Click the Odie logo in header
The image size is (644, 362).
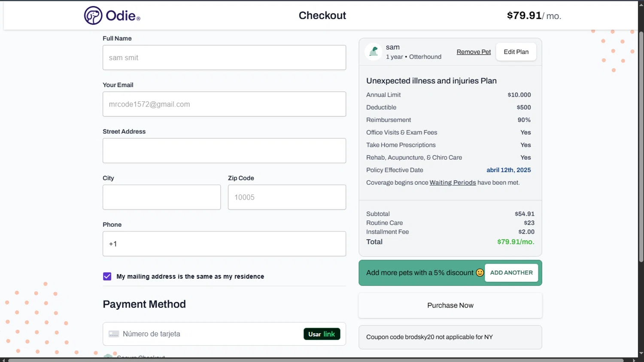112,15
